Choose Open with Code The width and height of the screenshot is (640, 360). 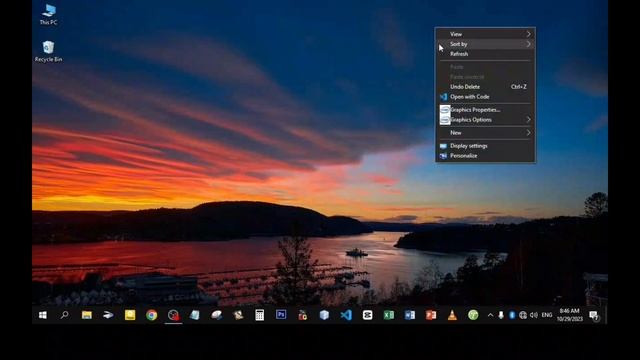point(485,97)
